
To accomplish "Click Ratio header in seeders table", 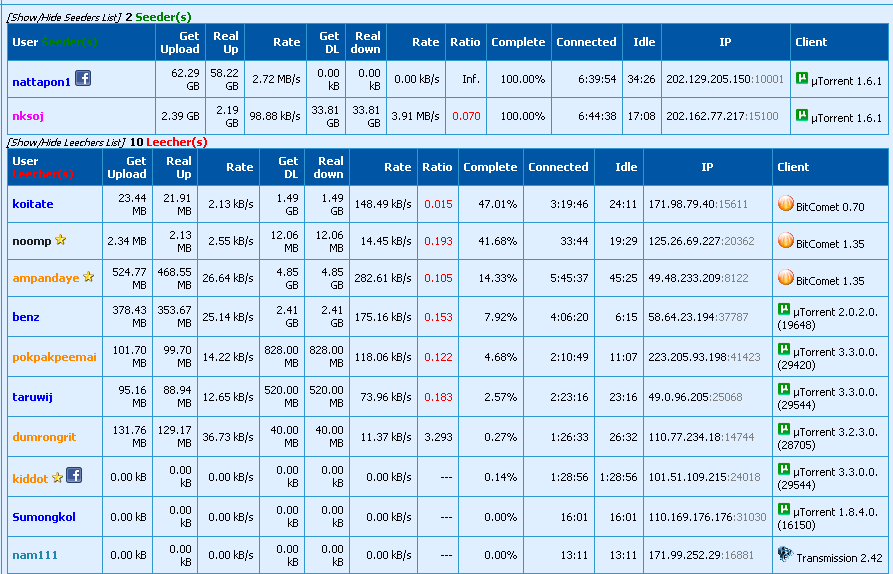I will click(x=465, y=42).
